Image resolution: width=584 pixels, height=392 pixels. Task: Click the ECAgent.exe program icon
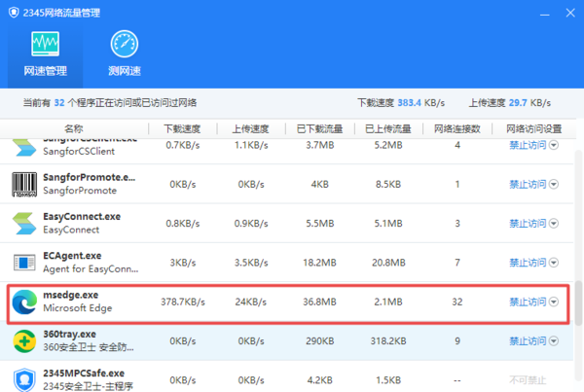24,262
